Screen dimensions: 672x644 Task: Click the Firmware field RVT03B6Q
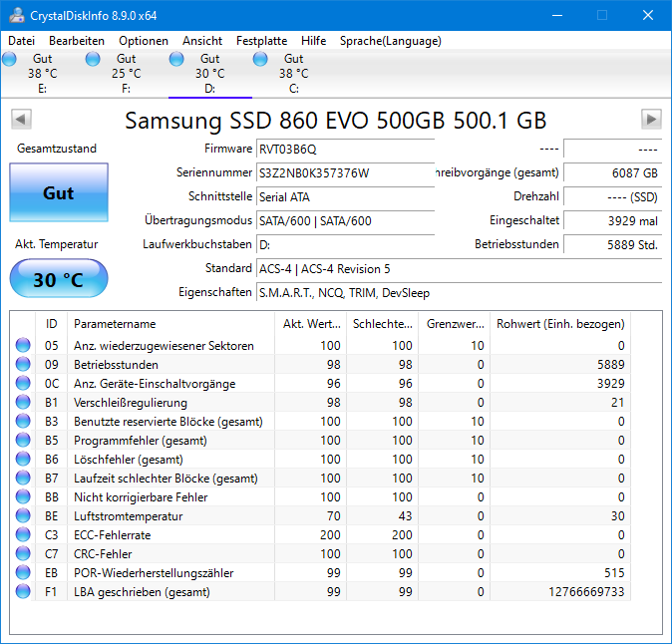tap(345, 149)
